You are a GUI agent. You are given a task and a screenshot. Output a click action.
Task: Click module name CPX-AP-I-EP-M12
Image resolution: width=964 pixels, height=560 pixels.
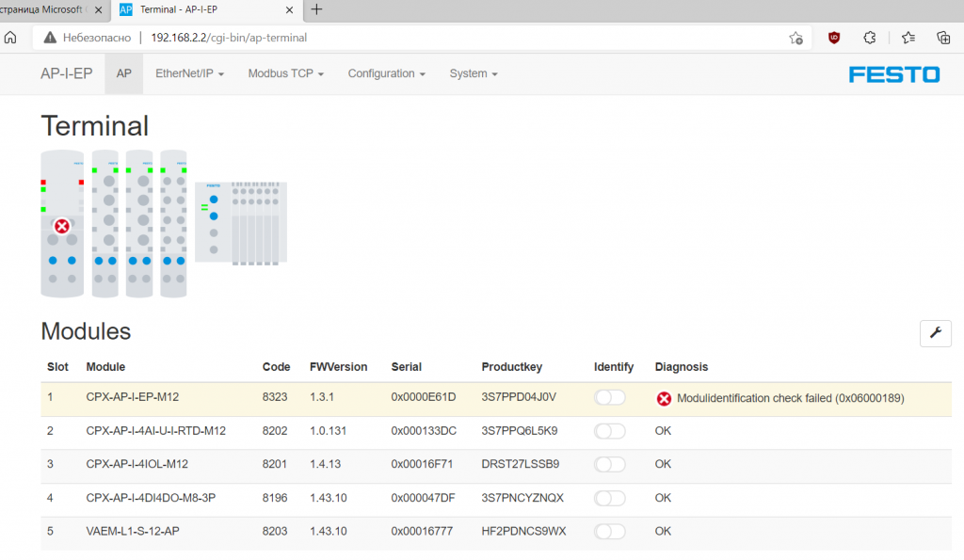coord(132,397)
